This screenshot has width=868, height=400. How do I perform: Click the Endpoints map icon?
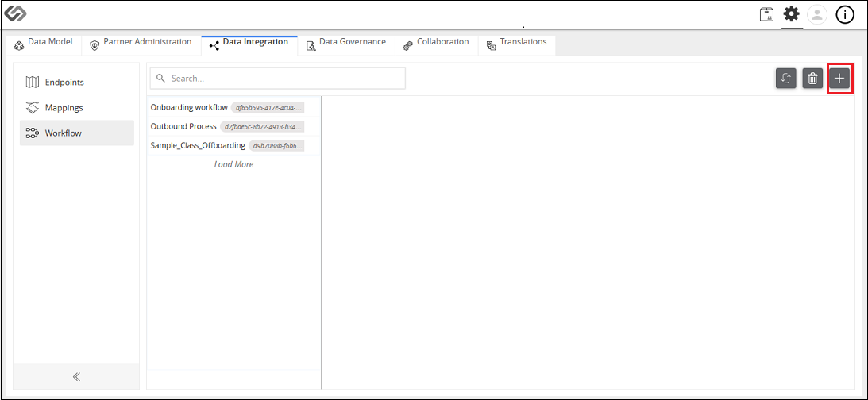tap(32, 83)
